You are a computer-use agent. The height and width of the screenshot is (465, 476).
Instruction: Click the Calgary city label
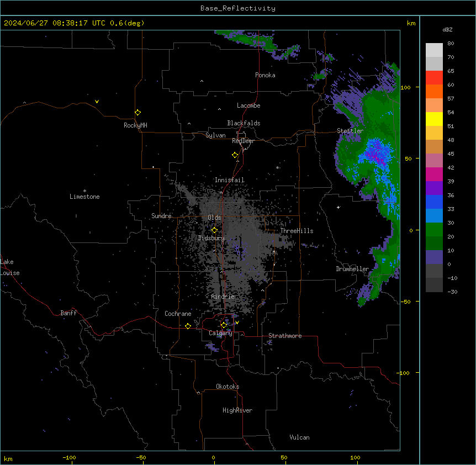point(220,333)
